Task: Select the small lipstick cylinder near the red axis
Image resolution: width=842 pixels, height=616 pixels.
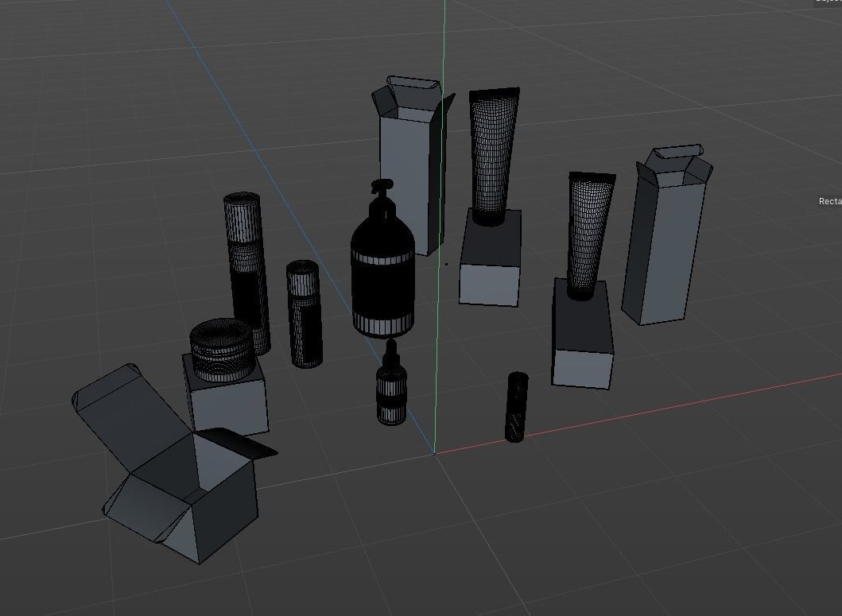Action: click(x=516, y=407)
